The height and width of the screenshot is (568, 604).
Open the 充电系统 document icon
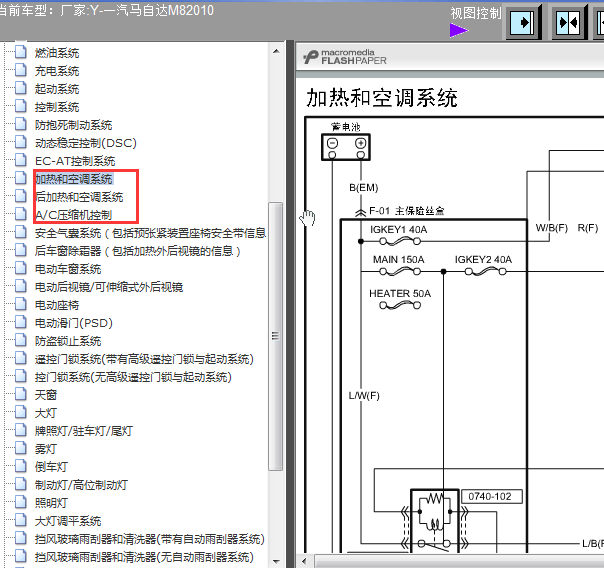(21, 70)
